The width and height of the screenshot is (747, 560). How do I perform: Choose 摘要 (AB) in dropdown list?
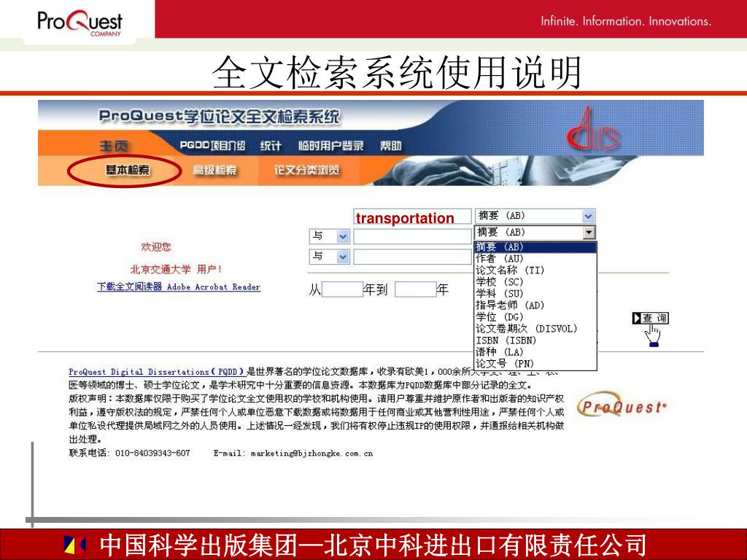(535, 247)
